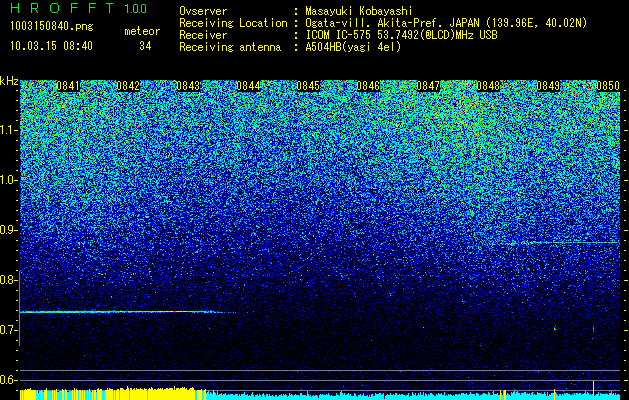
Task: Click the kHz axis unit label
Action: (9, 81)
